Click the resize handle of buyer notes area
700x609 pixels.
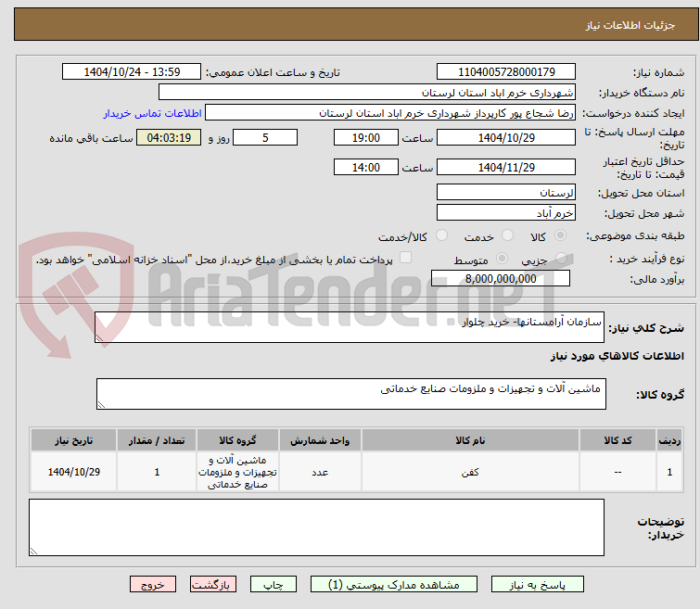(x=33, y=552)
